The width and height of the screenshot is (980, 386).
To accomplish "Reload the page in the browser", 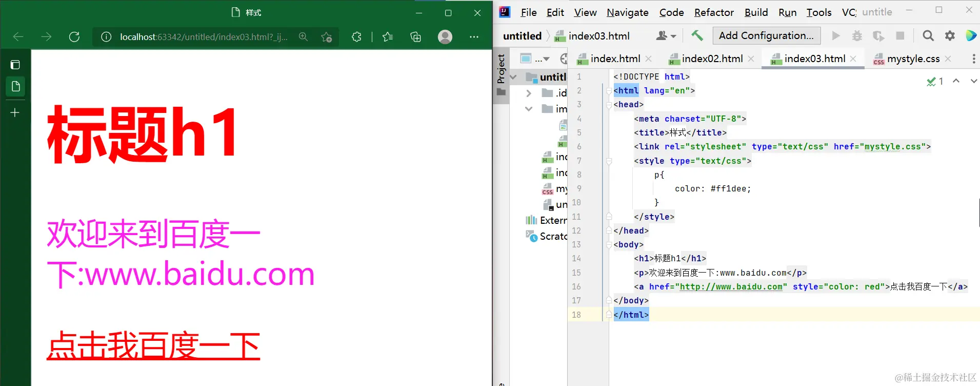I will coord(74,37).
